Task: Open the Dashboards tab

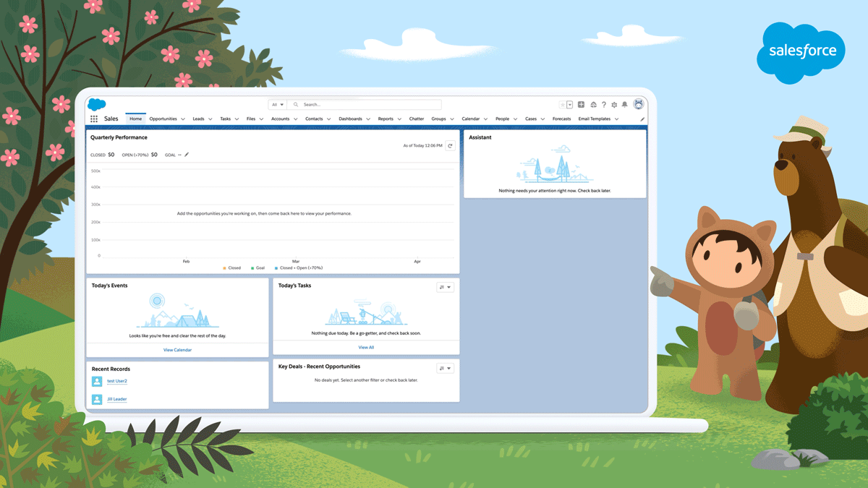Action: pyautogui.click(x=350, y=119)
